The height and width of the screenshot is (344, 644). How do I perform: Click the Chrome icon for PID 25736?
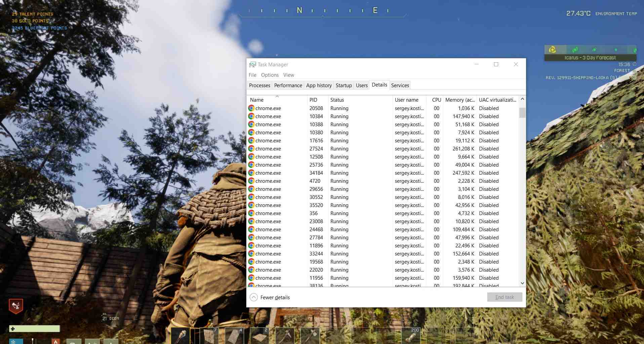[x=251, y=165]
